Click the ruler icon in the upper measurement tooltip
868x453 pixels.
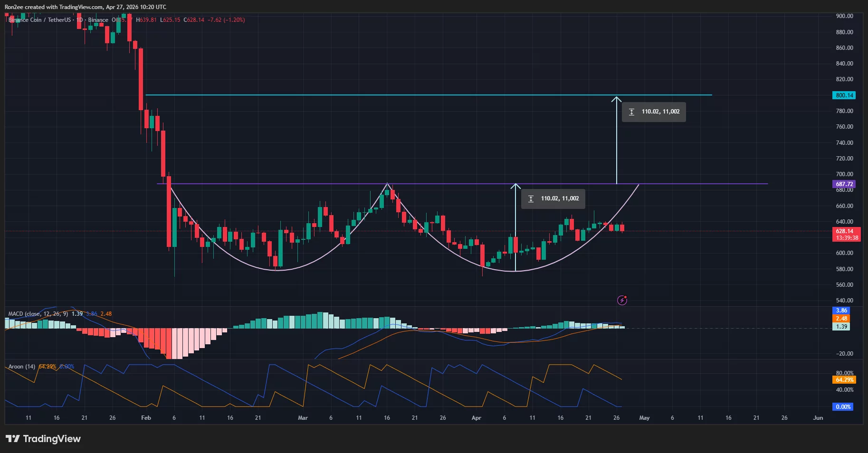coord(632,112)
